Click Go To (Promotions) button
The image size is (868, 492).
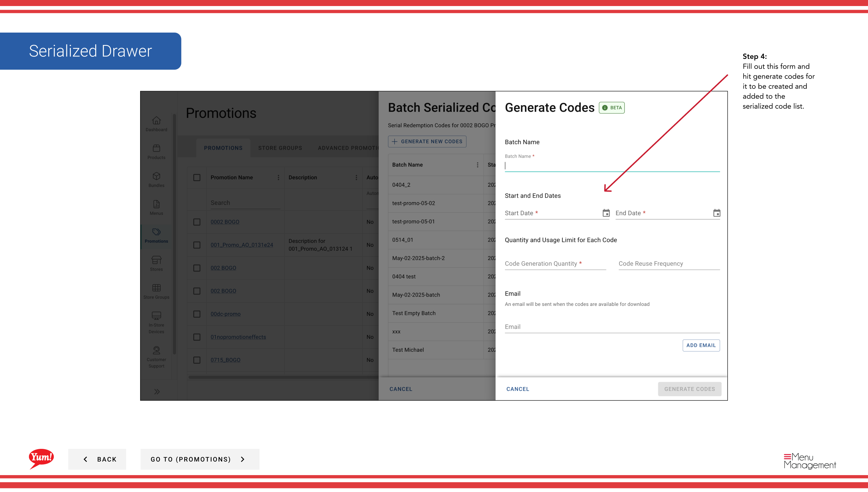pos(200,459)
